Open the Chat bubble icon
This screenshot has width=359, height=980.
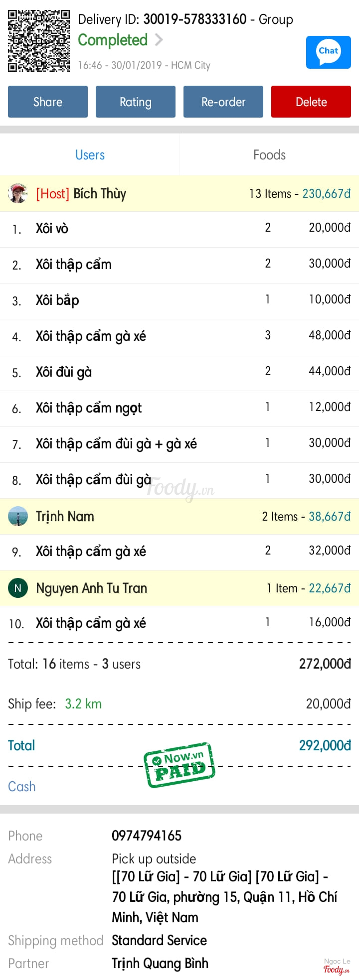point(328,52)
